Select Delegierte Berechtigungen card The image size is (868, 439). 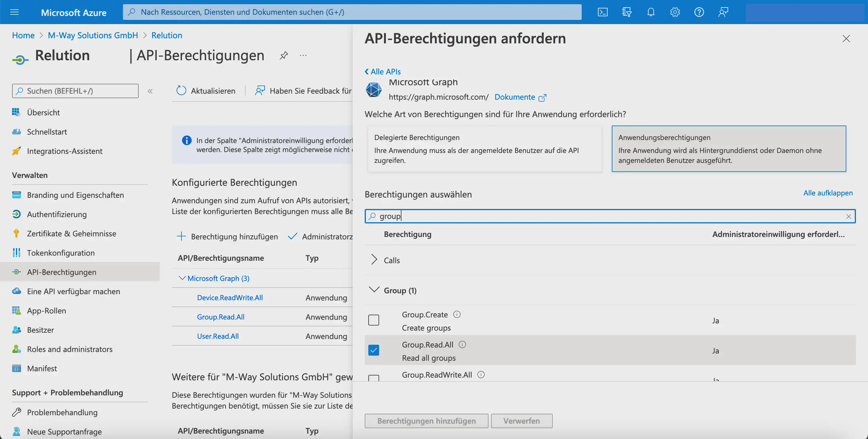pyautogui.click(x=484, y=149)
